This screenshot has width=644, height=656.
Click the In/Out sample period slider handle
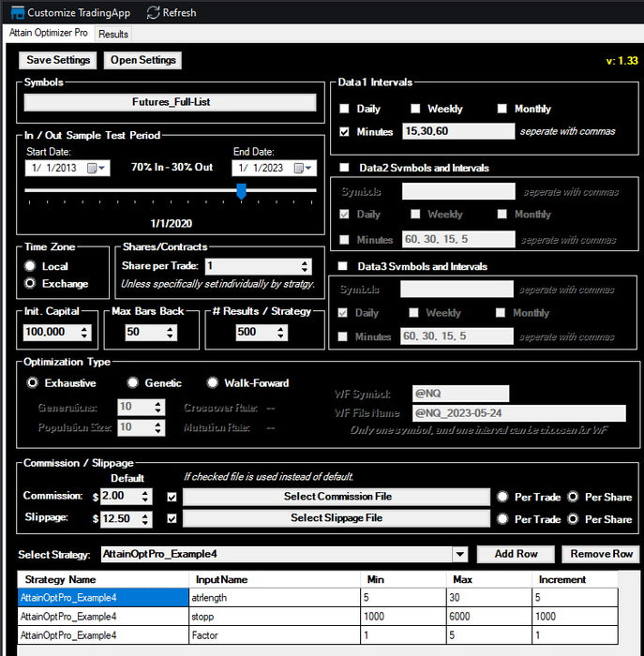(241, 191)
